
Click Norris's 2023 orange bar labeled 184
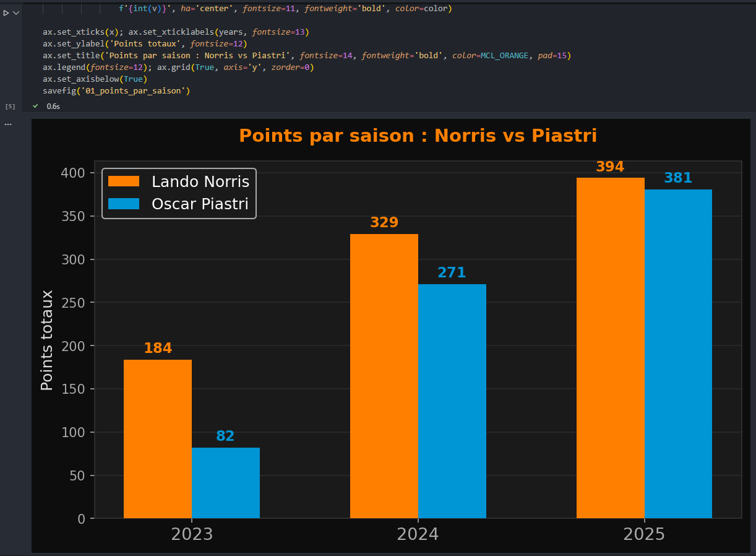(158, 439)
